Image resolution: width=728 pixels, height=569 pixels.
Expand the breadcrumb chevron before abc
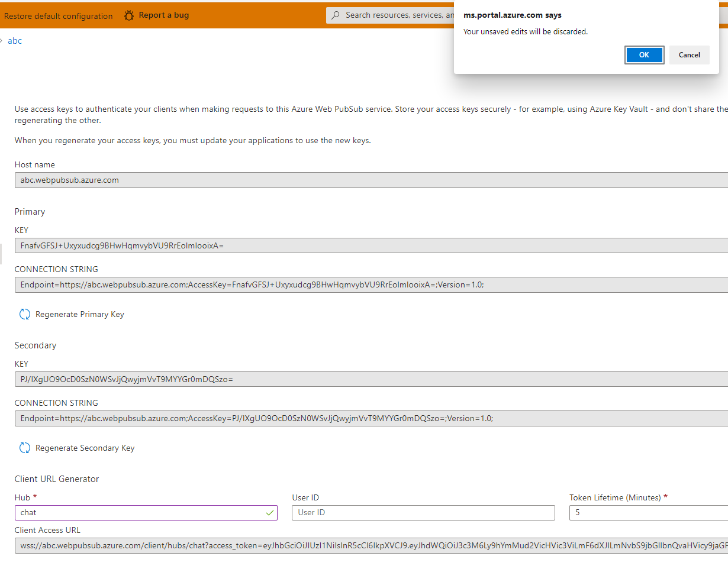[2, 40]
